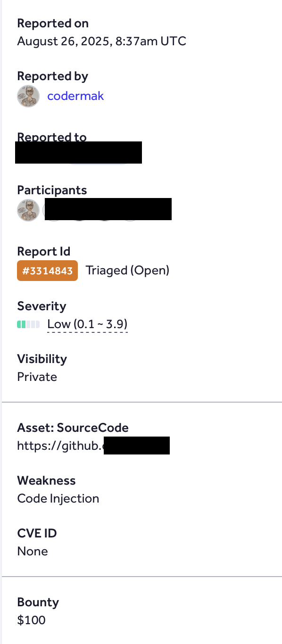
Task: Click the Report Id heading
Action: pos(43,251)
